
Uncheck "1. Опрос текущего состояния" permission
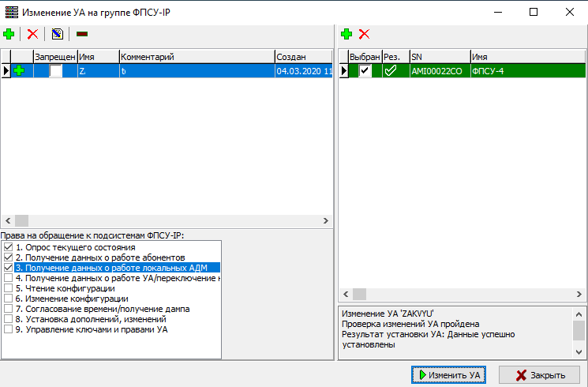9,248
